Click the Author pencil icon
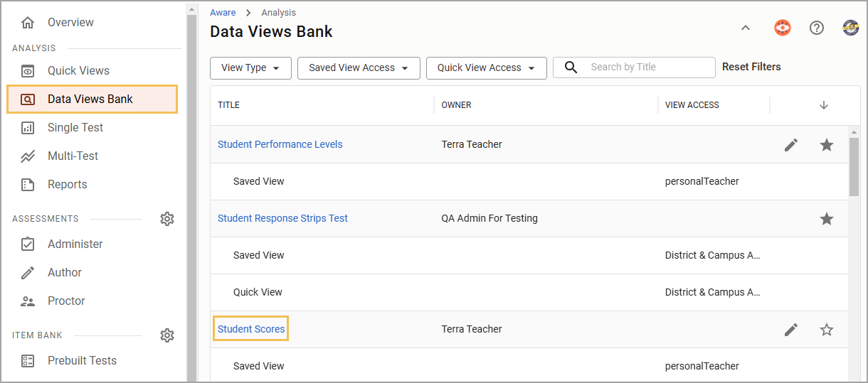Image resolution: width=868 pixels, height=383 pixels. point(28,273)
